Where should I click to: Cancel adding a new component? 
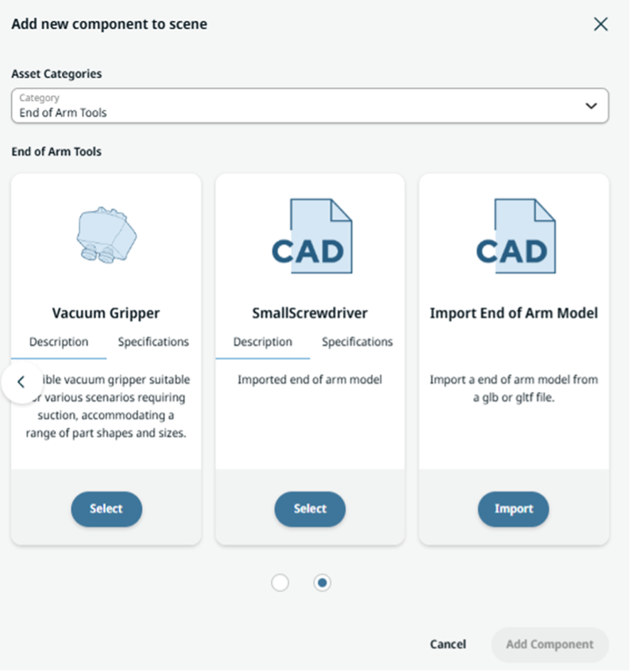448,644
